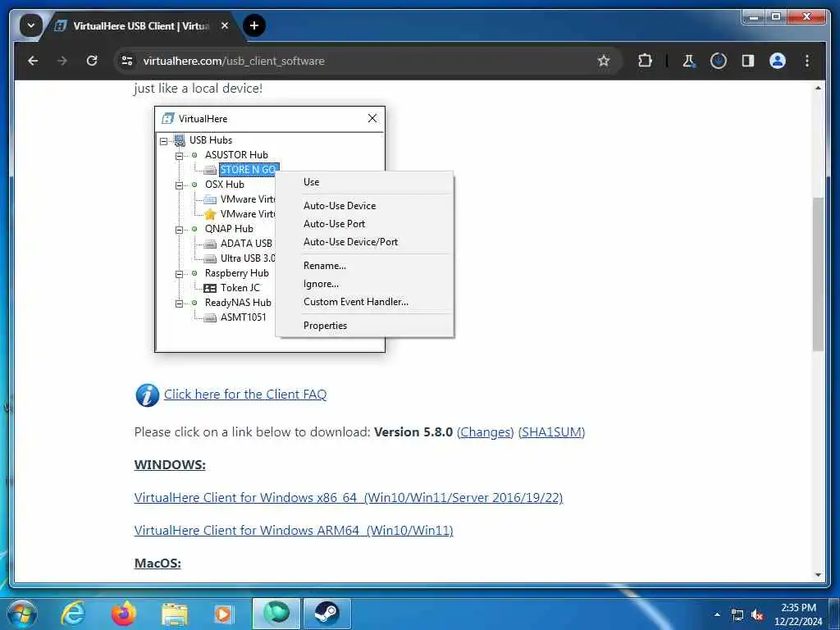Click the scrollbar down arrow
This screenshot has width=840, height=630.
(x=818, y=575)
